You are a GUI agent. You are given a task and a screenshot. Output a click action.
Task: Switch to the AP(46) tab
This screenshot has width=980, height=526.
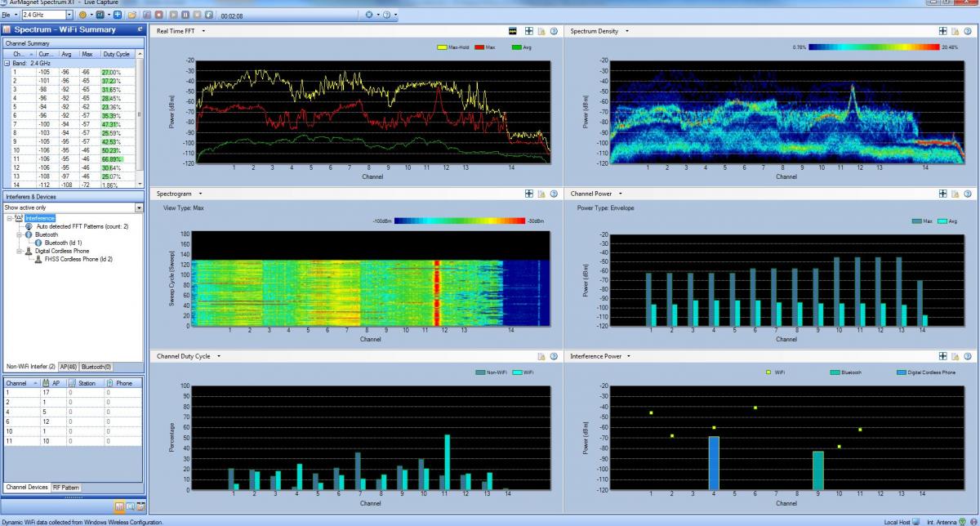[68, 367]
